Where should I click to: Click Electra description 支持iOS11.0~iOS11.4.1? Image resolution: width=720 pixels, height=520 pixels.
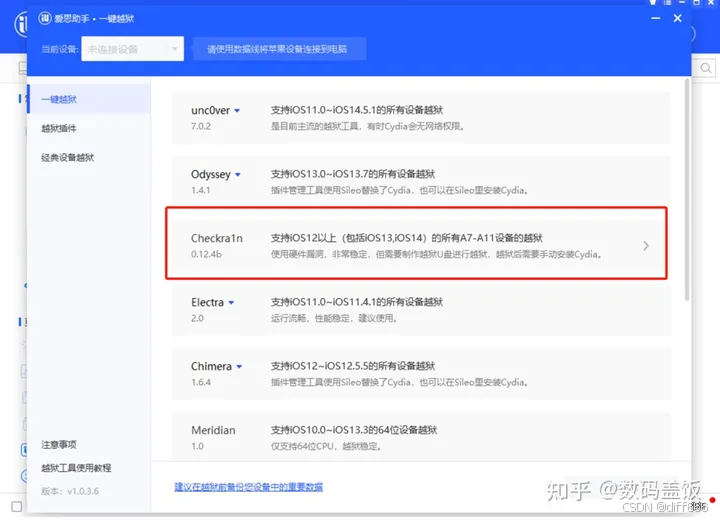click(x=357, y=302)
